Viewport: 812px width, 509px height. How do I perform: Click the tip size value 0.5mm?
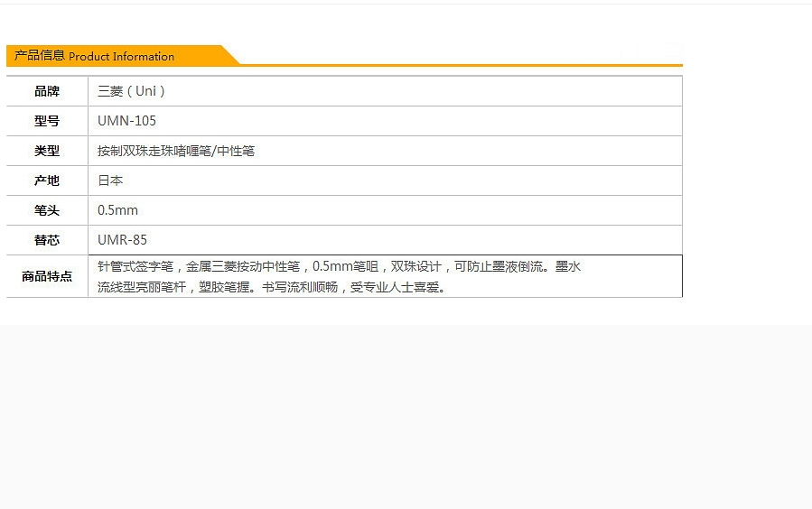click(x=117, y=210)
